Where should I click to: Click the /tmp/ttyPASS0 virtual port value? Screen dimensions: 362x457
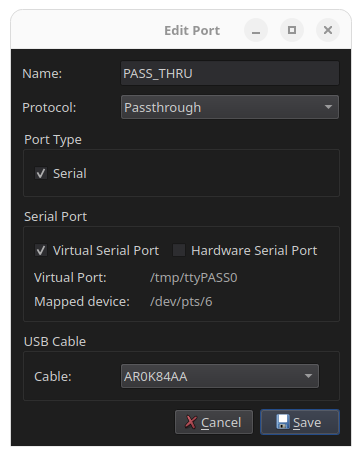click(x=194, y=278)
